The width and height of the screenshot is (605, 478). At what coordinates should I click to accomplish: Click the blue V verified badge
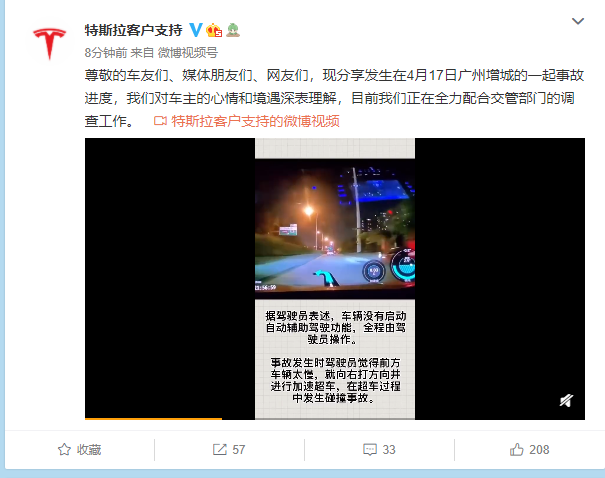(x=196, y=30)
